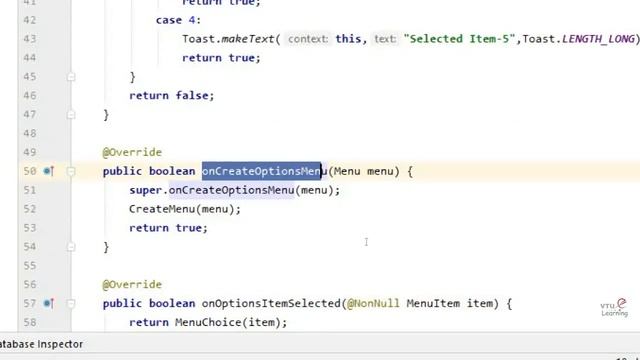Click 'Menu menu' parameter on line 50
This screenshot has width=640, height=360.
pos(364,171)
